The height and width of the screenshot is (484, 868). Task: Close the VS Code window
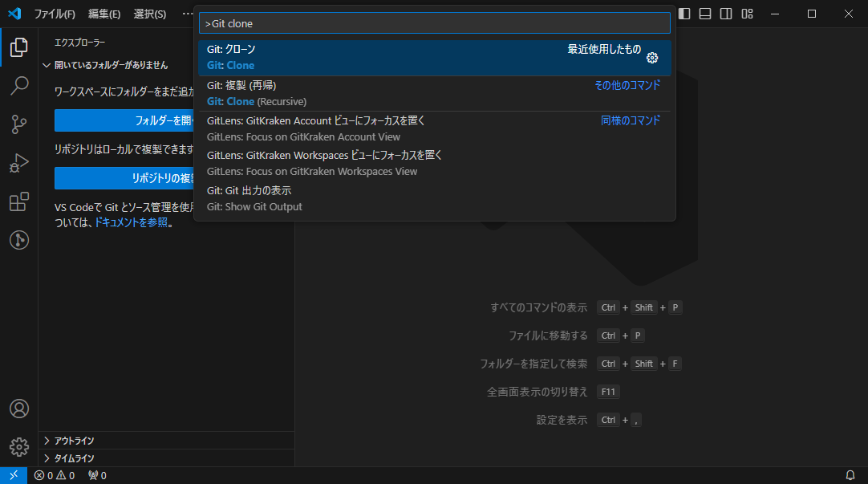pyautogui.click(x=849, y=14)
